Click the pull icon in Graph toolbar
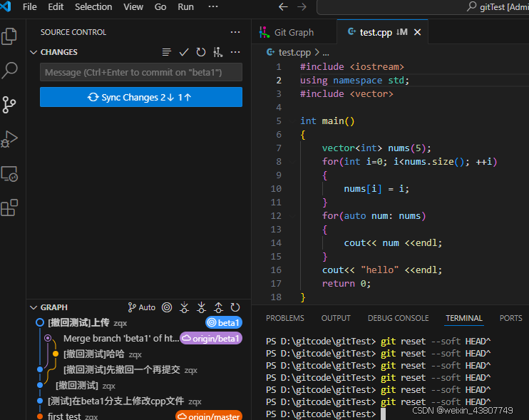Viewport: 529px width, 420px height. (x=202, y=307)
